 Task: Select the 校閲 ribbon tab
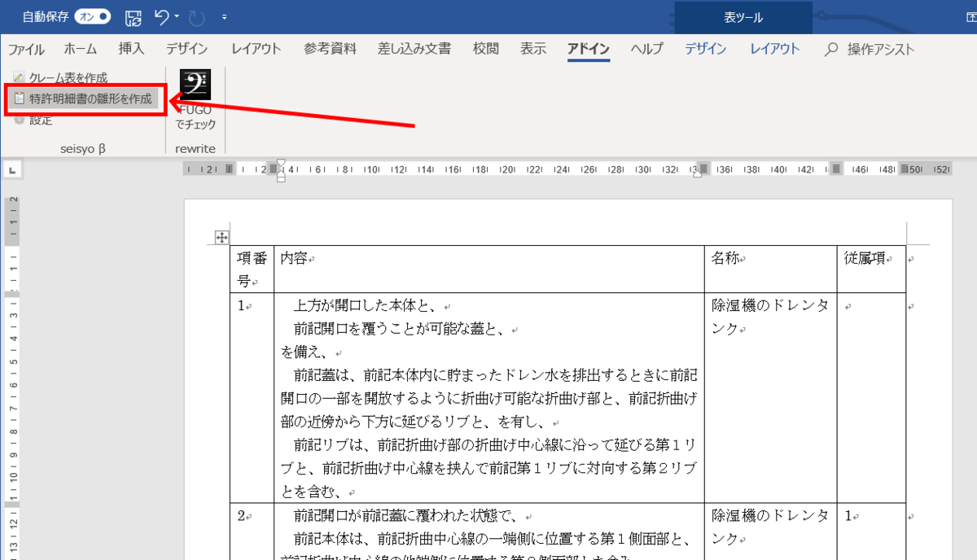point(485,49)
